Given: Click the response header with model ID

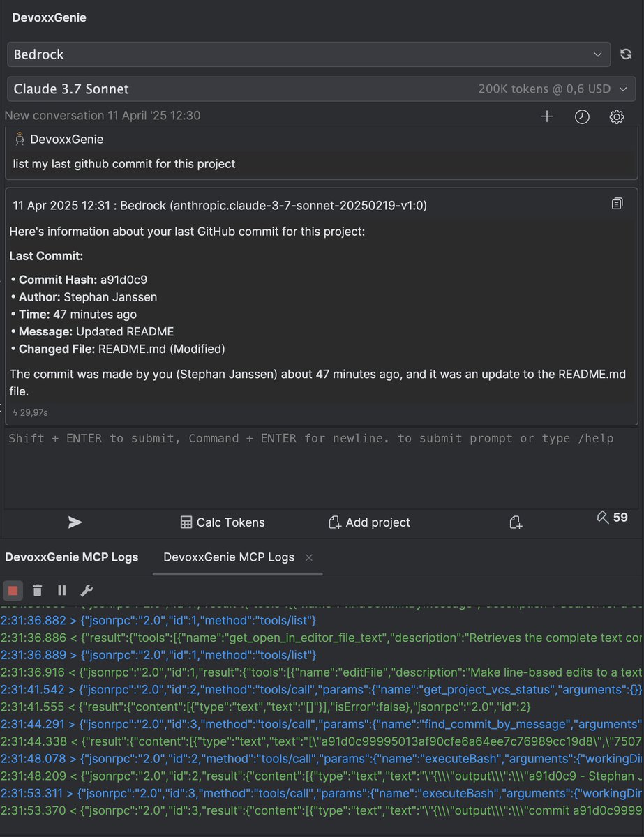Looking at the screenshot, I should point(220,205).
